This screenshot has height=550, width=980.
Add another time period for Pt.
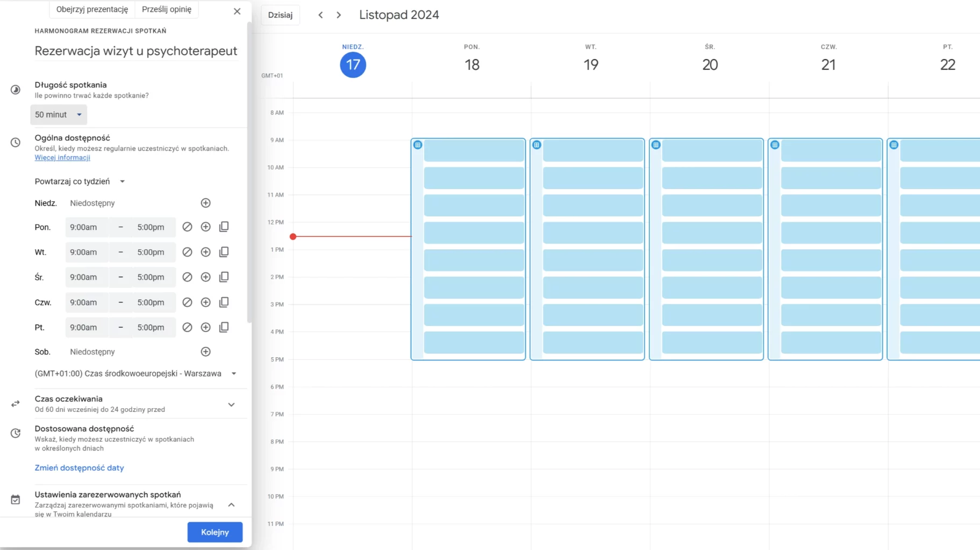[205, 327]
